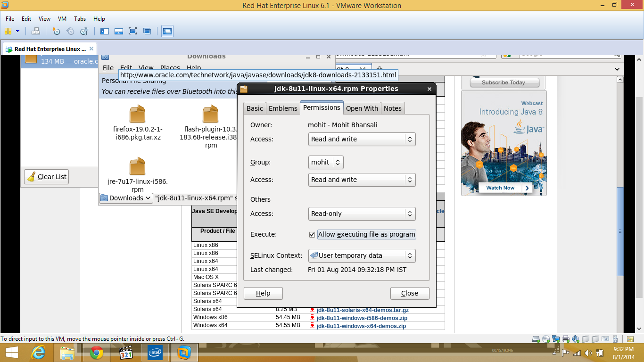644x362 pixels.
Task: Switch to Unity mode in VMware toolbar
Action: pos(147,31)
